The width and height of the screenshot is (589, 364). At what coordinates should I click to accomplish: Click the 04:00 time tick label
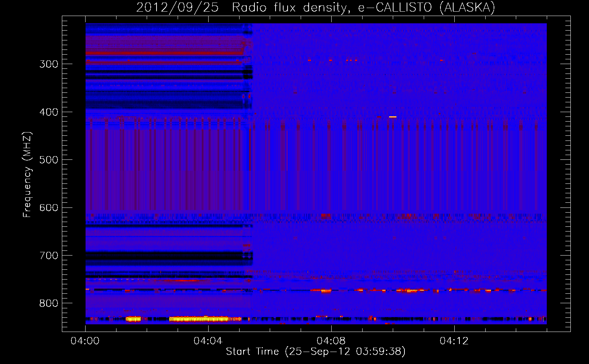[x=85, y=341]
